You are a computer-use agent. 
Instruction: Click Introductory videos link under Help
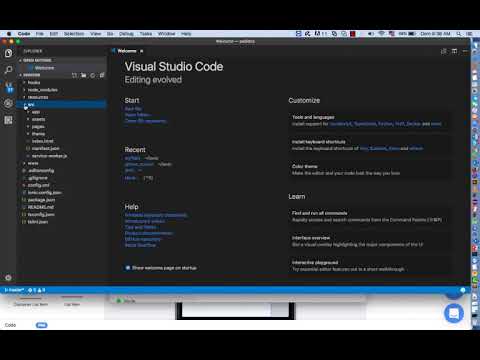(145, 221)
